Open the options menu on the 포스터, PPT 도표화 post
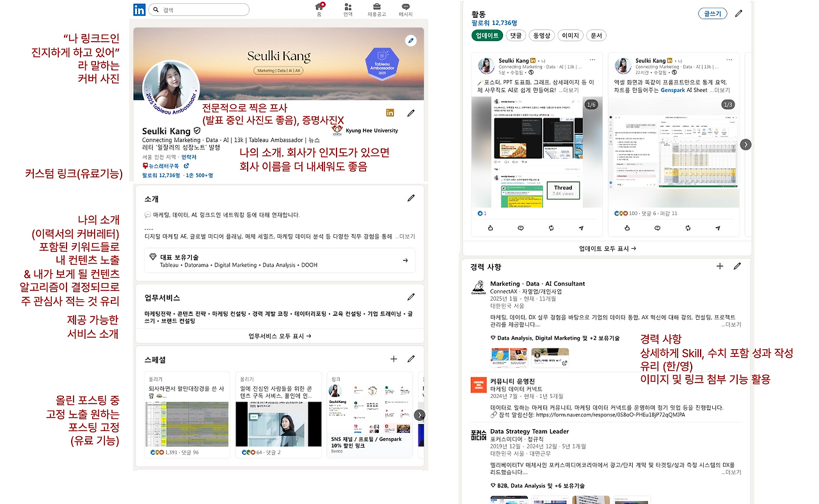The width and height of the screenshot is (819, 504). tap(592, 60)
